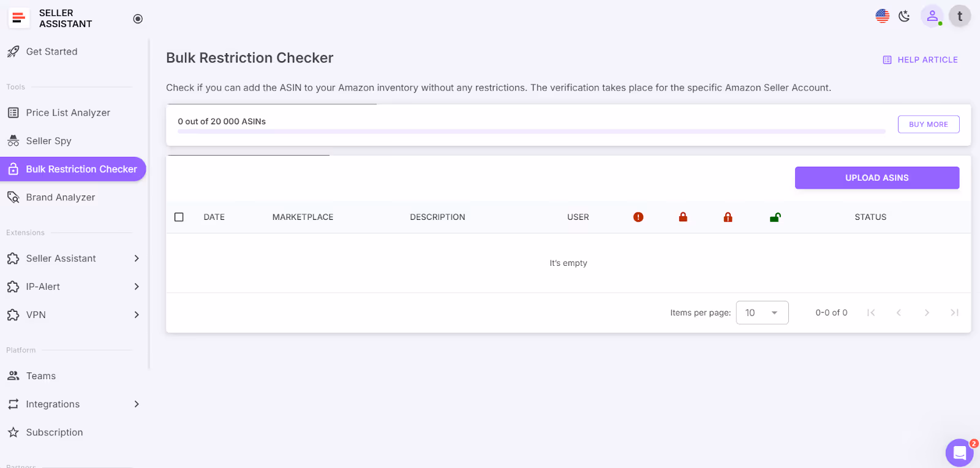Click the Price List Analyzer list icon

[x=13, y=113]
